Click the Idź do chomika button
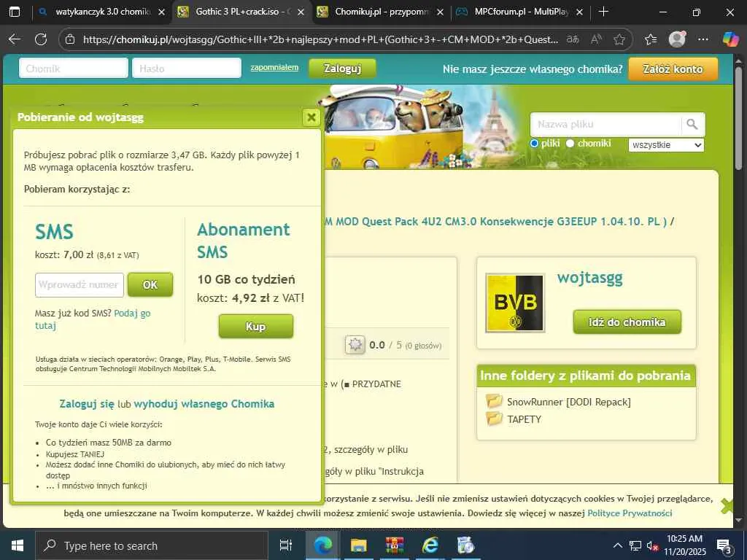Viewport: 747px width, 560px height. coord(627,322)
